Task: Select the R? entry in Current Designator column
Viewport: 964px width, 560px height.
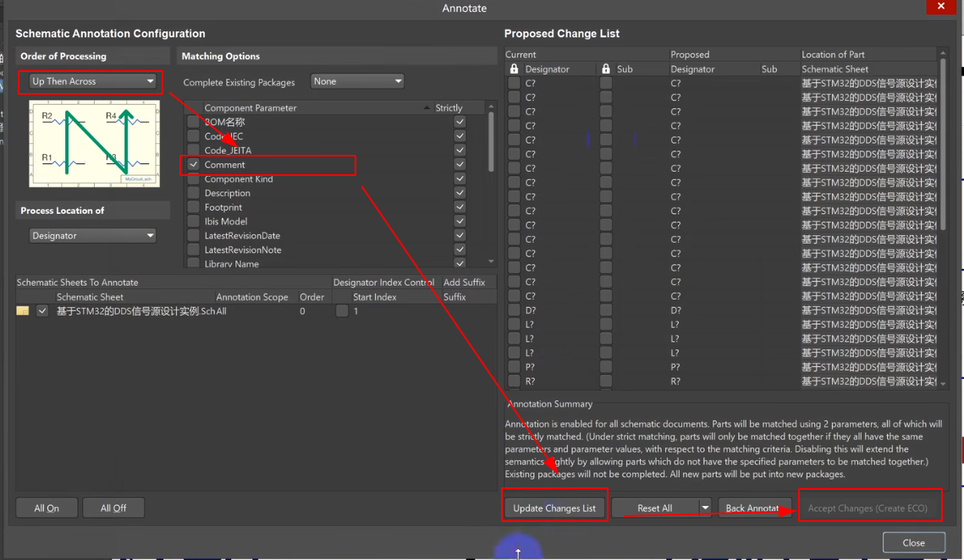Action: click(530, 382)
